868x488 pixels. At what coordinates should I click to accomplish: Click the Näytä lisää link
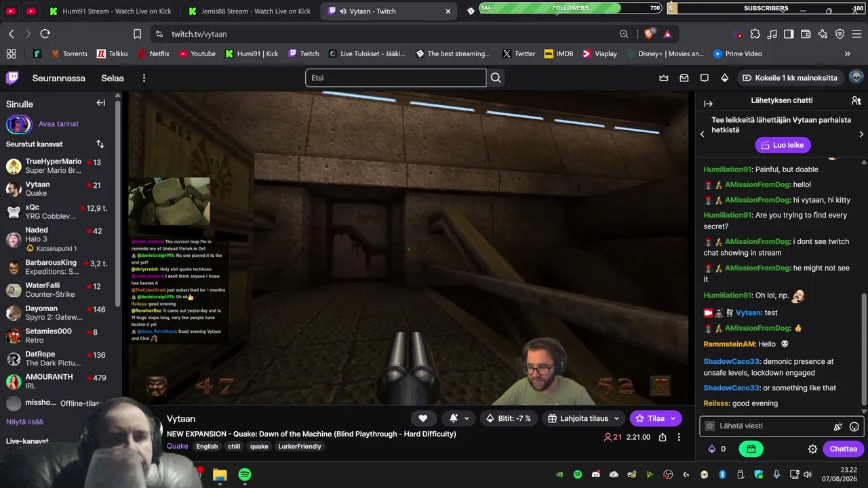(24, 422)
